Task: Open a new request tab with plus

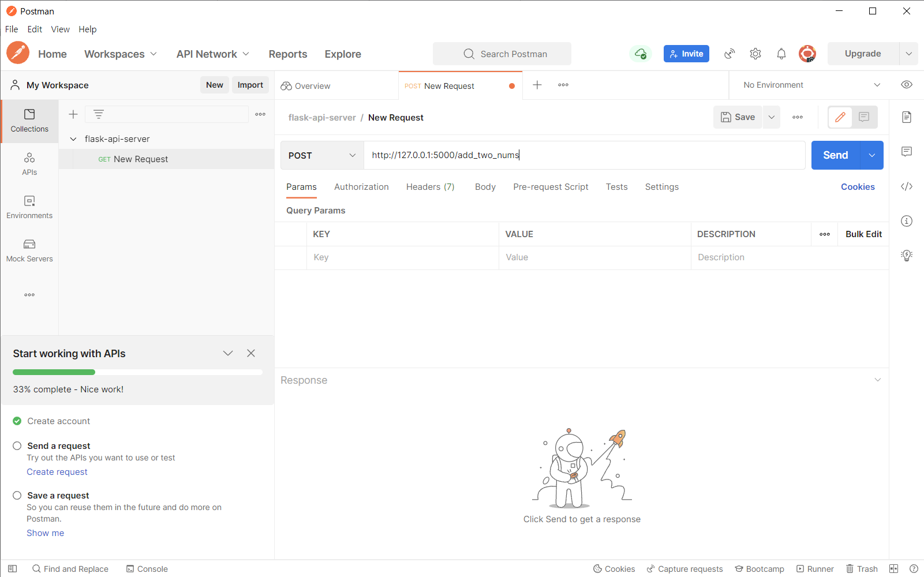Action: tap(537, 85)
